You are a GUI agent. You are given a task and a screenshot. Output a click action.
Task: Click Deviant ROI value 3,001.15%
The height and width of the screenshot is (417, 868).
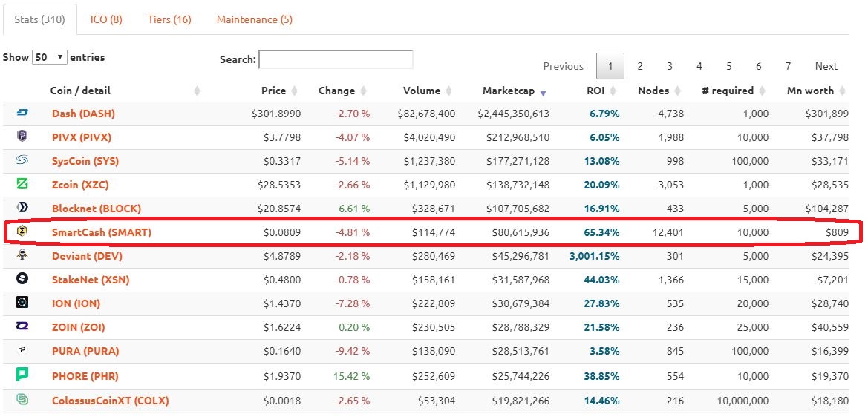(594, 256)
